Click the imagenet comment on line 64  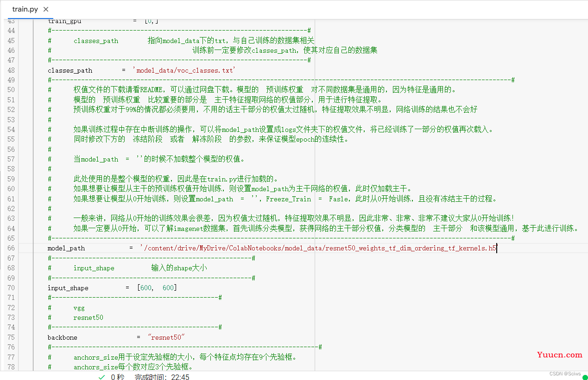tap(313, 228)
